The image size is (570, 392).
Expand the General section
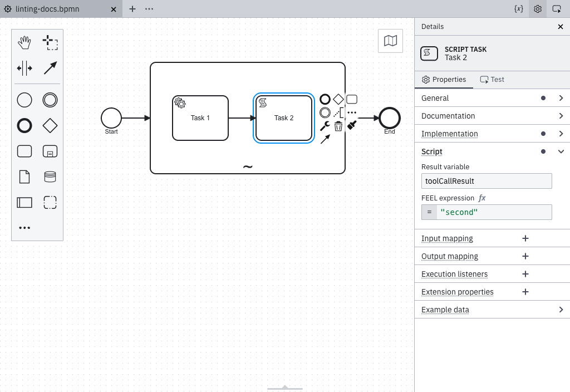[x=492, y=98]
